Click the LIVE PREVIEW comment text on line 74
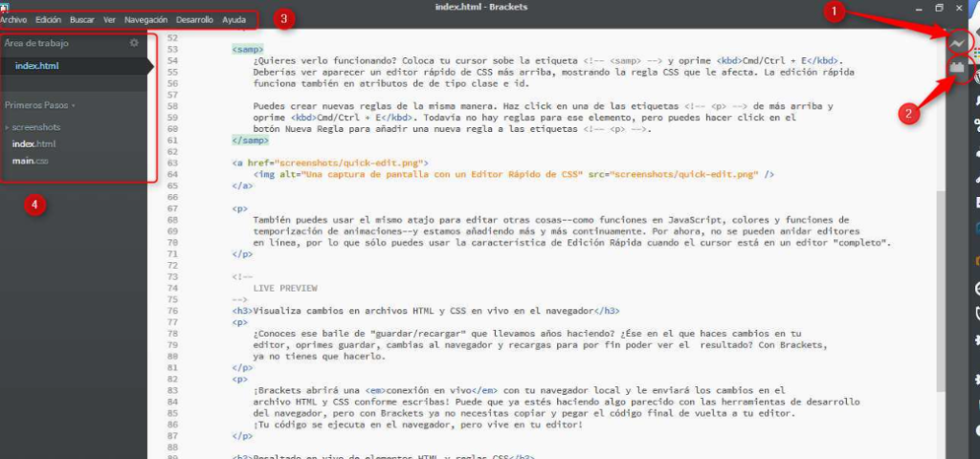Screen dimensions: 980x459 285,288
